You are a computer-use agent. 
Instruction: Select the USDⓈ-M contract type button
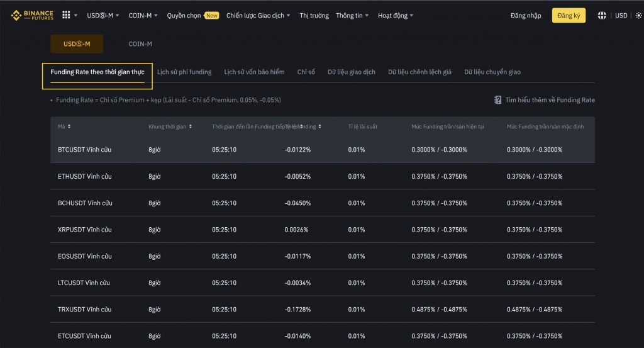click(77, 44)
